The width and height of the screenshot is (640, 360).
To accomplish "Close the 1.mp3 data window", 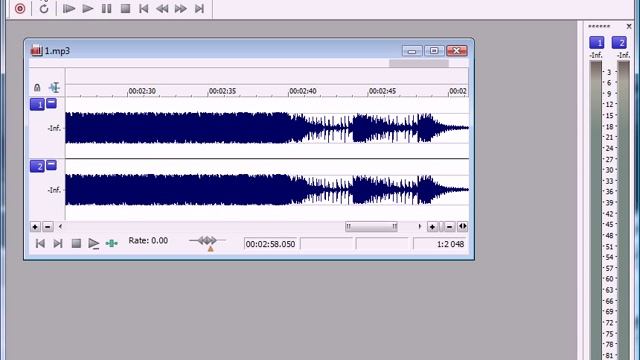I will pyautogui.click(x=457, y=51).
